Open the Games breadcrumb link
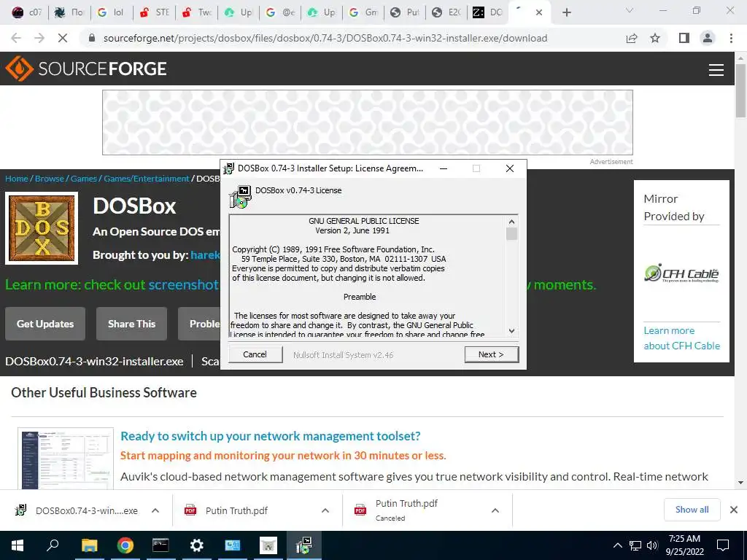The width and height of the screenshot is (747, 560). click(84, 179)
